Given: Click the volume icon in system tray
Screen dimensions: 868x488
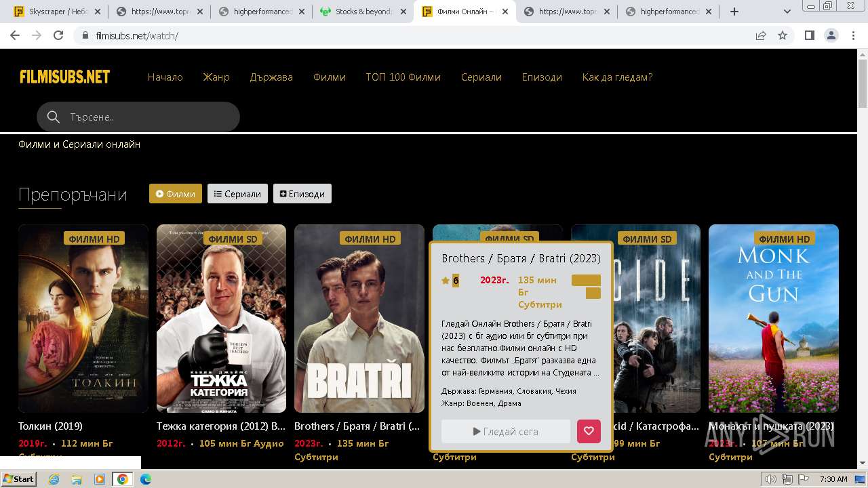Looking at the screenshot, I should click(x=771, y=479).
